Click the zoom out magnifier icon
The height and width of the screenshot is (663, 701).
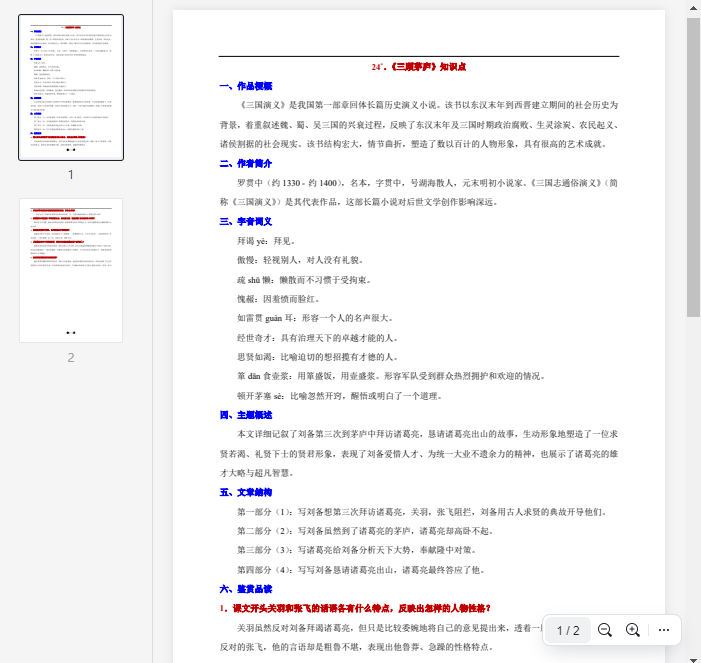pyautogui.click(x=605, y=630)
